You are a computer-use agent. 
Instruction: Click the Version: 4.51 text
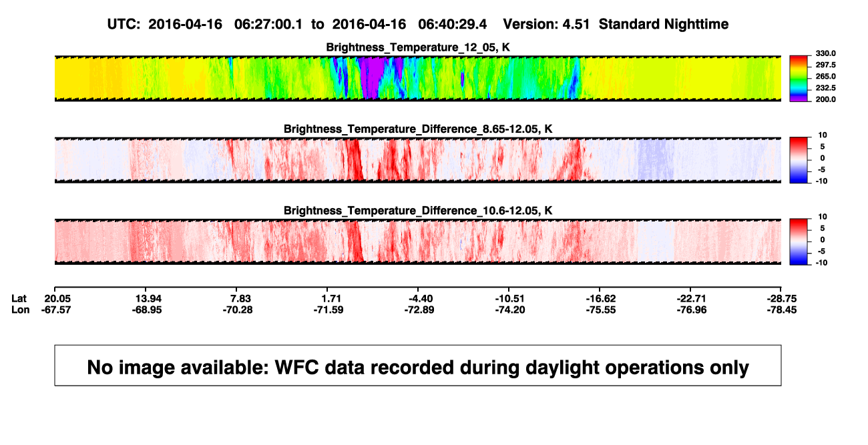[x=548, y=24]
